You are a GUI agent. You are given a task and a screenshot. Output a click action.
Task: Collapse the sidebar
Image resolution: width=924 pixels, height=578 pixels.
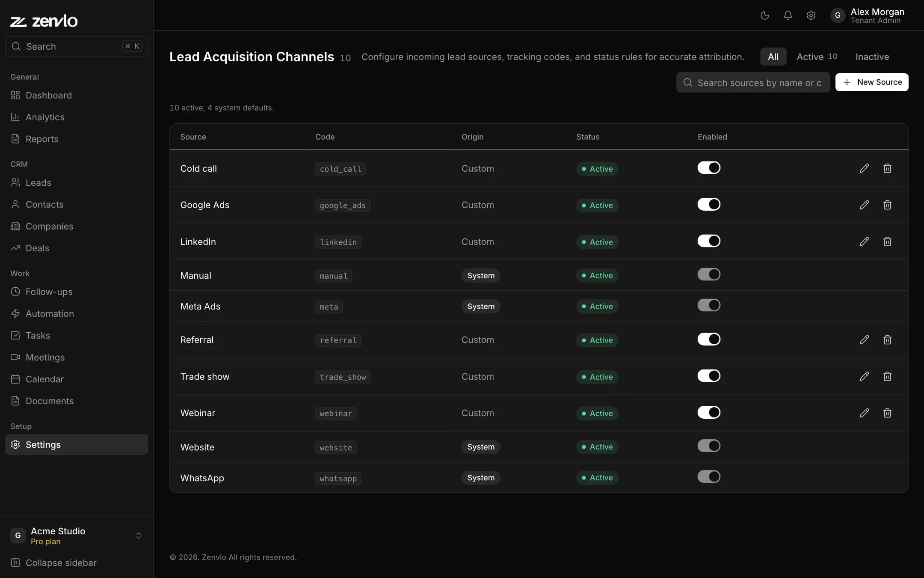[77, 563]
